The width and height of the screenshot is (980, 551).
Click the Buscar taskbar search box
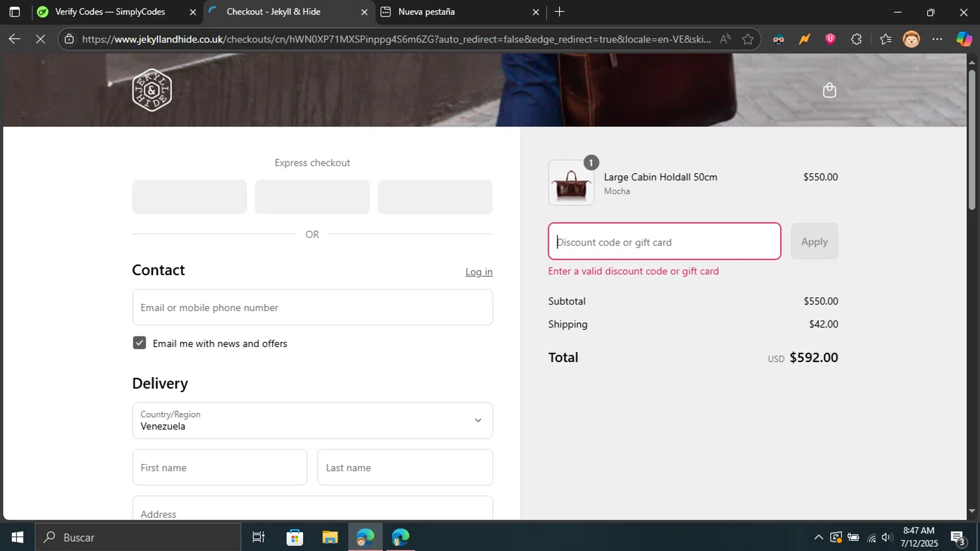click(x=138, y=537)
